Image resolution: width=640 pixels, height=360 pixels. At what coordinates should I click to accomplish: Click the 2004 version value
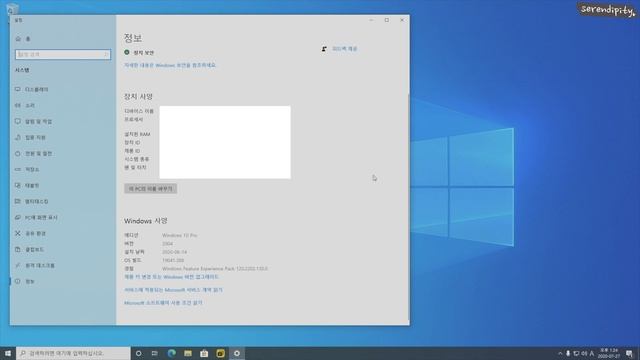click(167, 244)
